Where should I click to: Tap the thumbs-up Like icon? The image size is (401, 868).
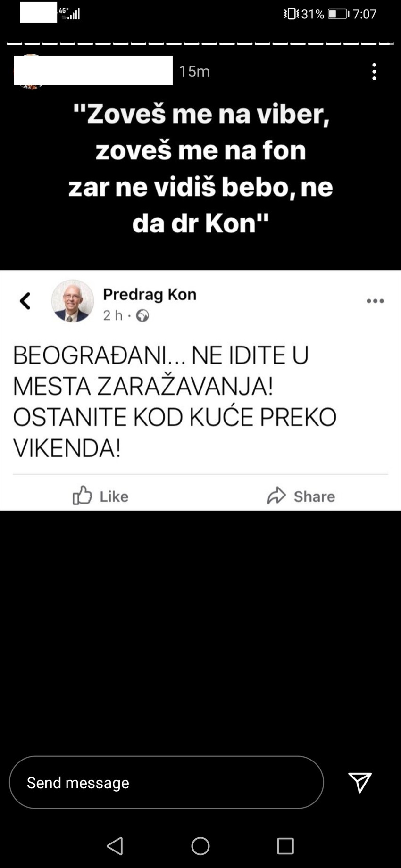[82, 495]
